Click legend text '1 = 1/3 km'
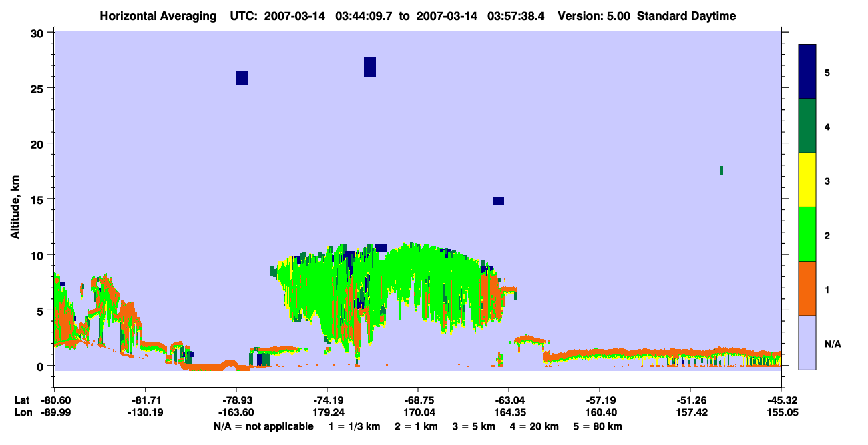The width and height of the screenshot is (868, 445). [354, 426]
